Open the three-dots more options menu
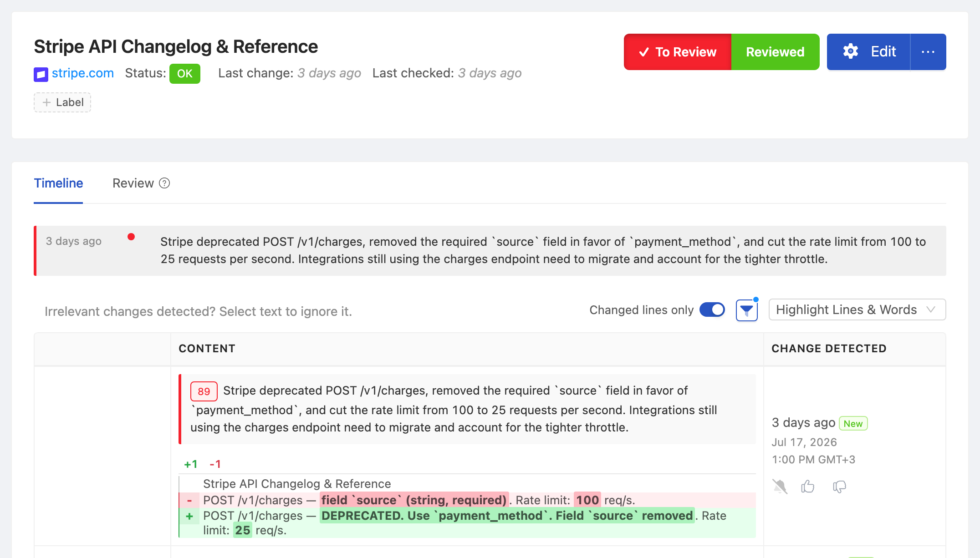980x558 pixels. (928, 52)
